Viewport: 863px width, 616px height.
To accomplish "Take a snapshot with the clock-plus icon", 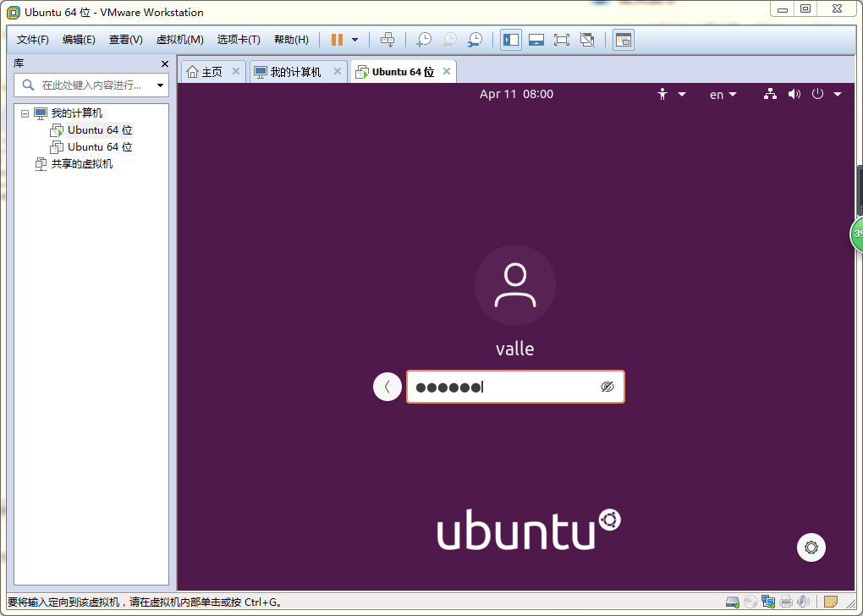I will coord(424,40).
